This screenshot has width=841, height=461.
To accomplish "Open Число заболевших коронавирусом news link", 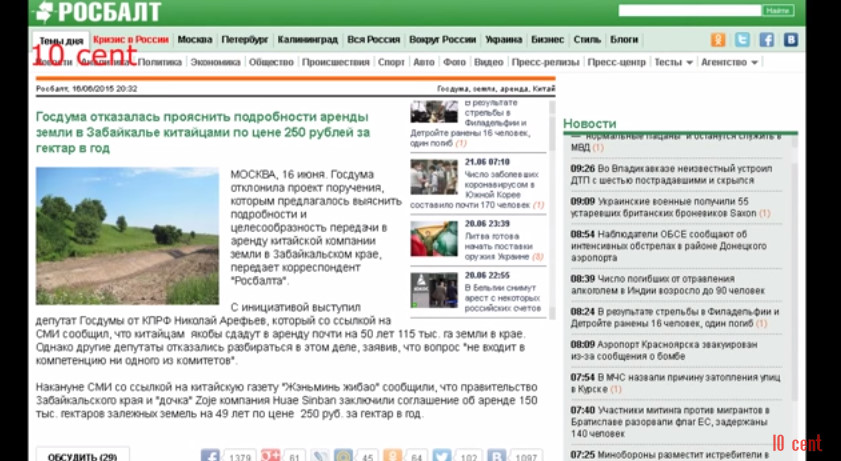I will click(477, 189).
